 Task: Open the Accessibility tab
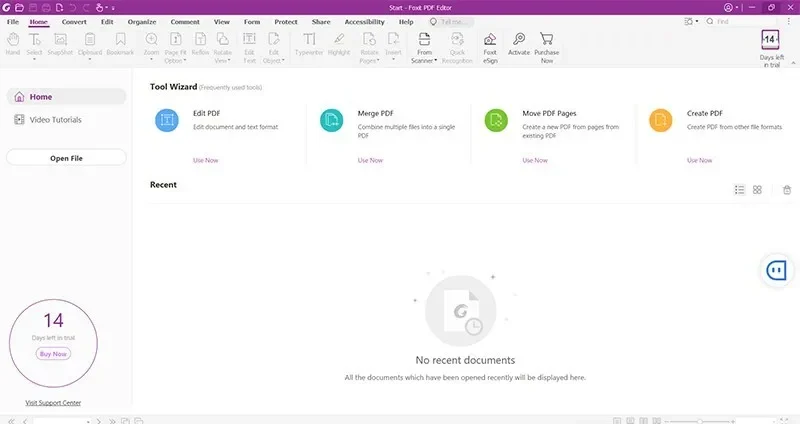tap(364, 22)
